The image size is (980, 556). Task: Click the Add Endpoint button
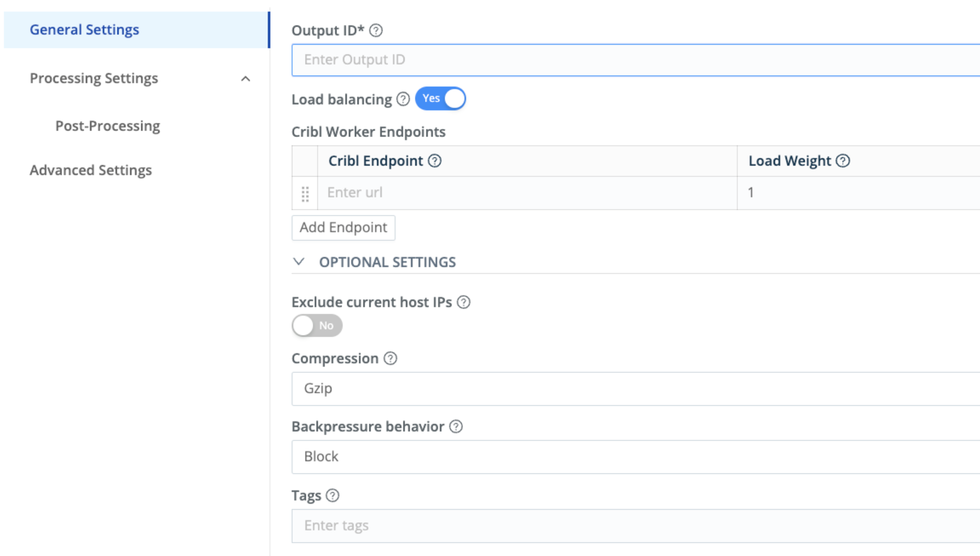pyautogui.click(x=343, y=228)
